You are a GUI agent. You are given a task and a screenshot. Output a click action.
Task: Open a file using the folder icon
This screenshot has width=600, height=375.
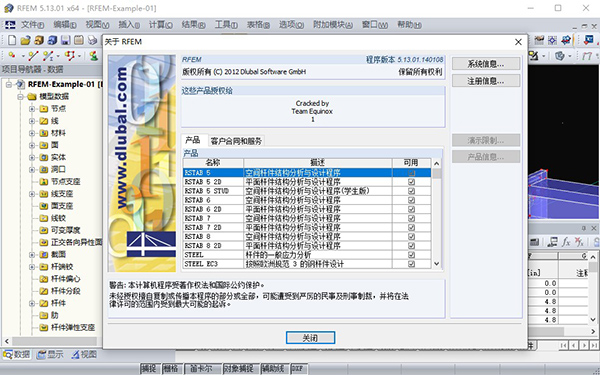pos(25,40)
